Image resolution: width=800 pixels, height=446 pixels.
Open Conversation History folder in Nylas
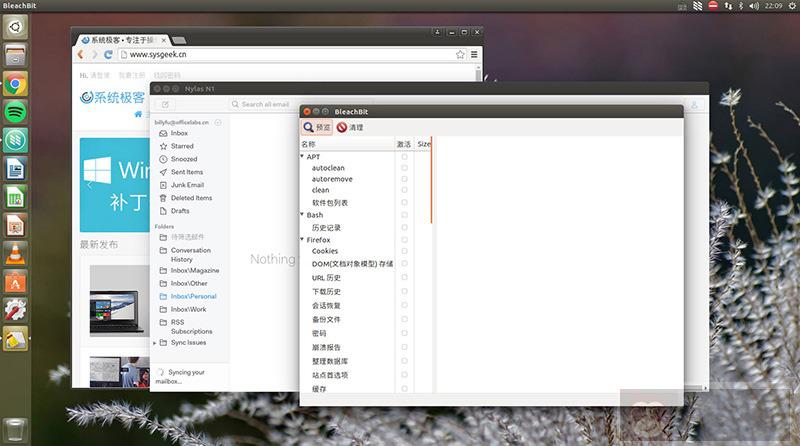click(x=190, y=255)
